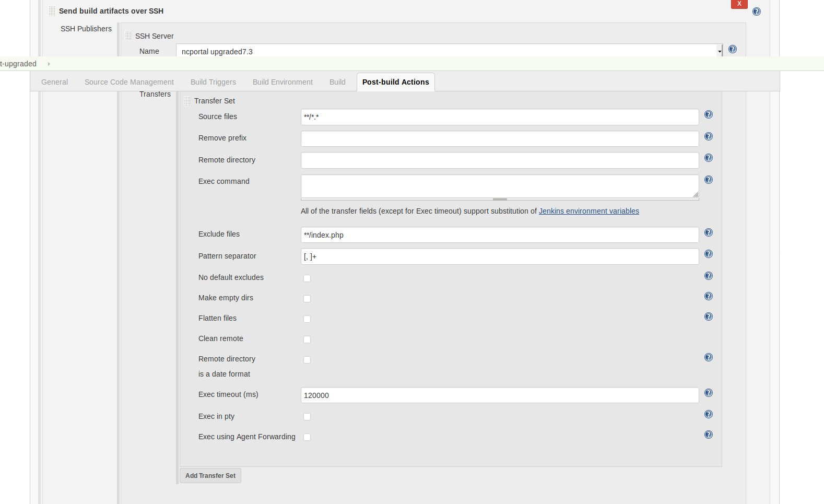Open help icon beside Exec command
The image size is (824, 504).
[x=709, y=180]
